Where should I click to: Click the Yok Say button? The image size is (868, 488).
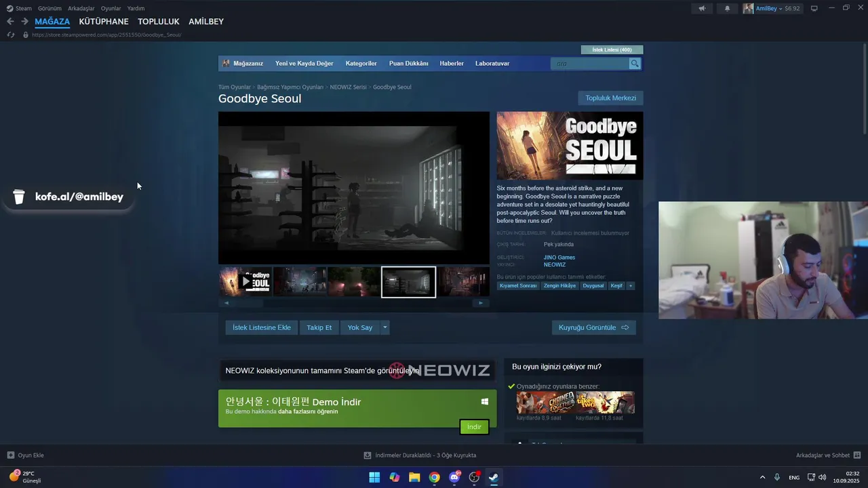click(x=360, y=327)
